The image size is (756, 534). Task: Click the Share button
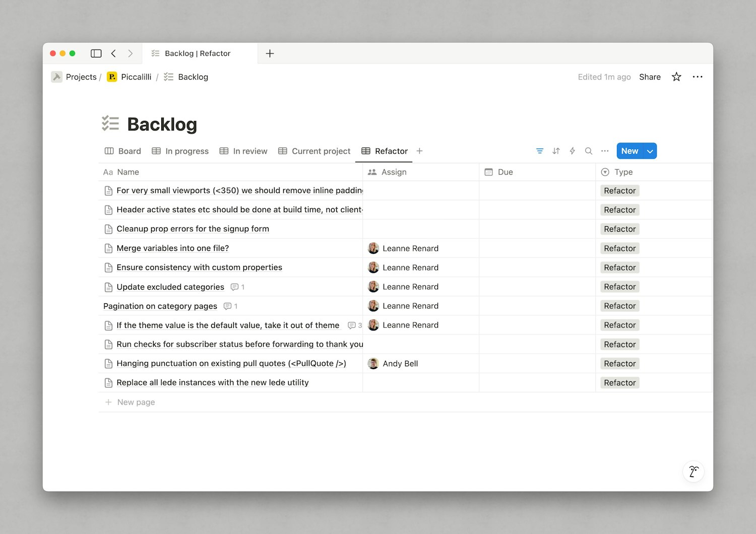pyautogui.click(x=650, y=77)
